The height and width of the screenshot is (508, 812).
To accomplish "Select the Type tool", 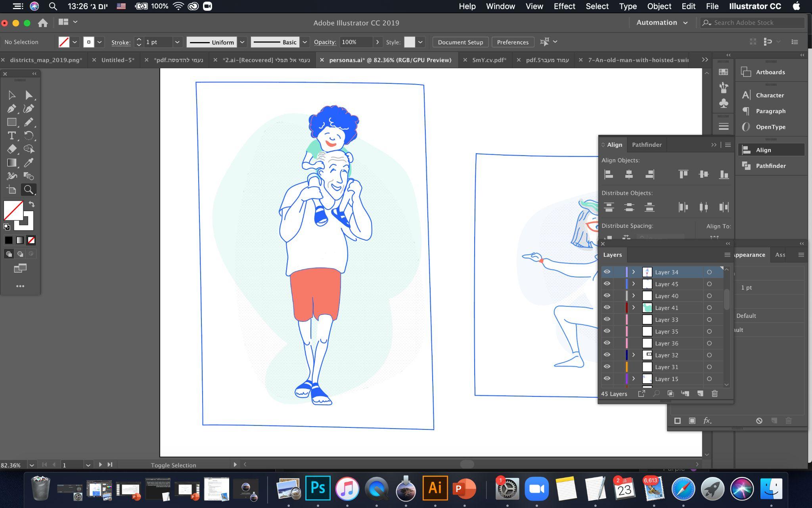I will [11, 136].
